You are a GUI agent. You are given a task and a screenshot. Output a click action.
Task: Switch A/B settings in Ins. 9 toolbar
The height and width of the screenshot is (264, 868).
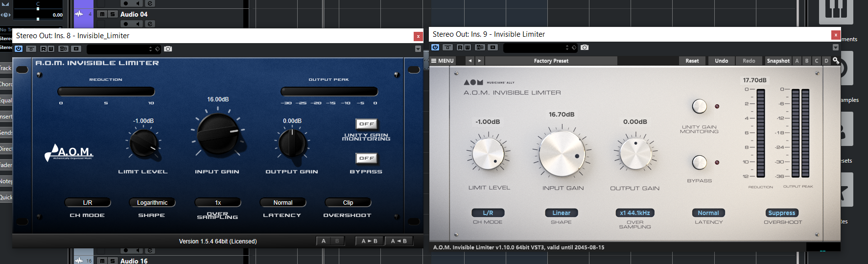coord(480,48)
